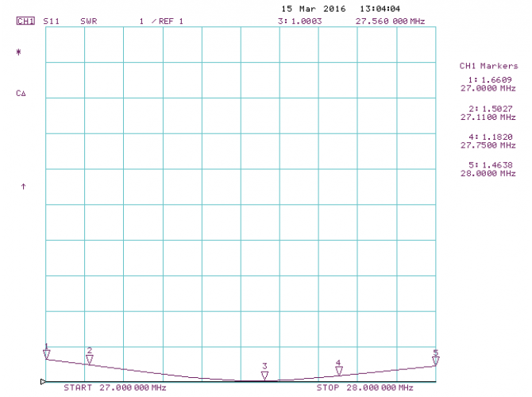Click the SWR format label
The width and height of the screenshot is (532, 397).
(x=89, y=21)
